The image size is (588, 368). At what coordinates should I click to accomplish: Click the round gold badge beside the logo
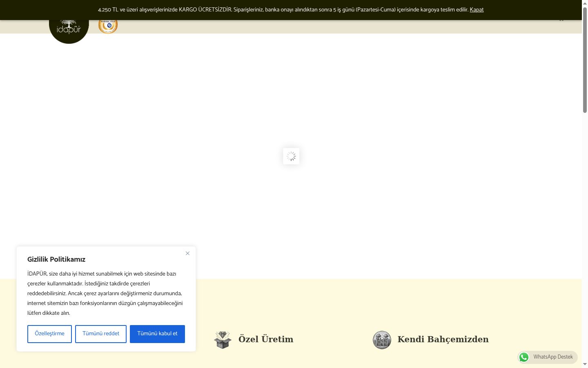[x=108, y=26]
